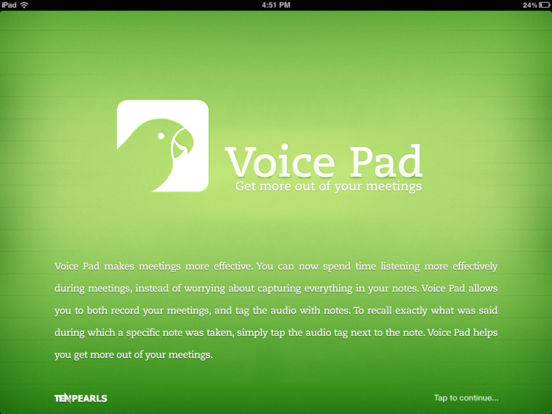552x414 pixels.
Task: Tap the "Voice Pad" title text
Action: pyautogui.click(x=324, y=161)
